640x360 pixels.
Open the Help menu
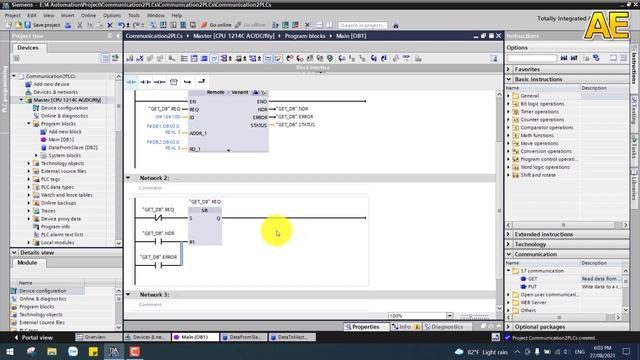click(177, 16)
